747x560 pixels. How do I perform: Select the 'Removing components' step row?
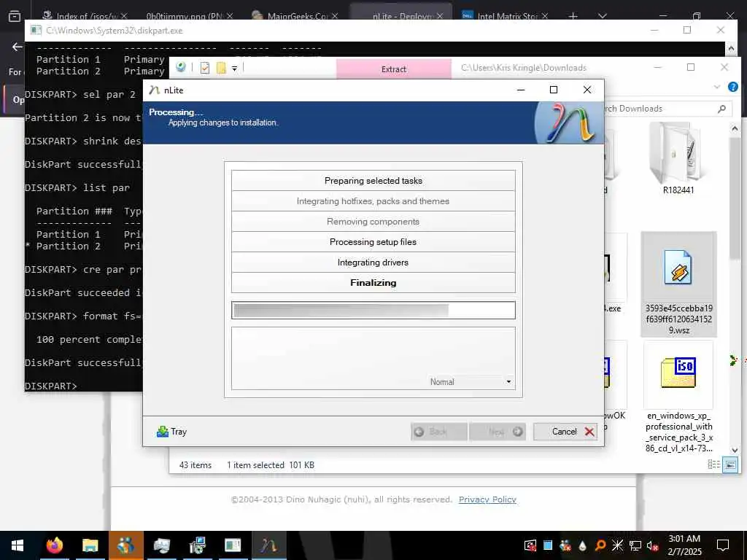tap(373, 222)
